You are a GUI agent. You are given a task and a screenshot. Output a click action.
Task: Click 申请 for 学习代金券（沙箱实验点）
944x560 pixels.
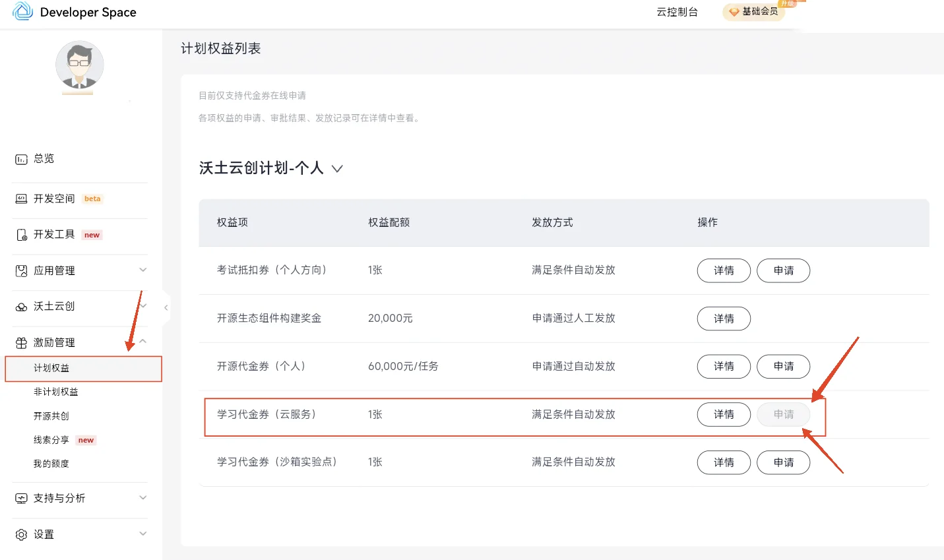click(784, 462)
